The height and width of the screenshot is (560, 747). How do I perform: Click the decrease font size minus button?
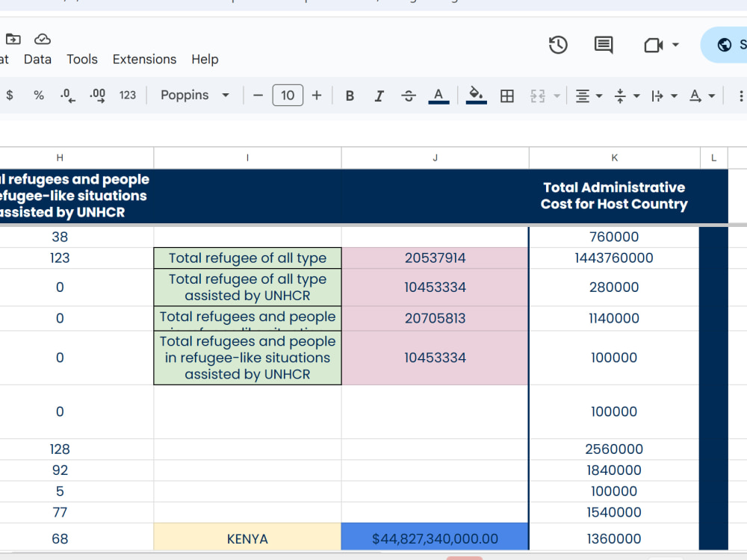click(258, 96)
